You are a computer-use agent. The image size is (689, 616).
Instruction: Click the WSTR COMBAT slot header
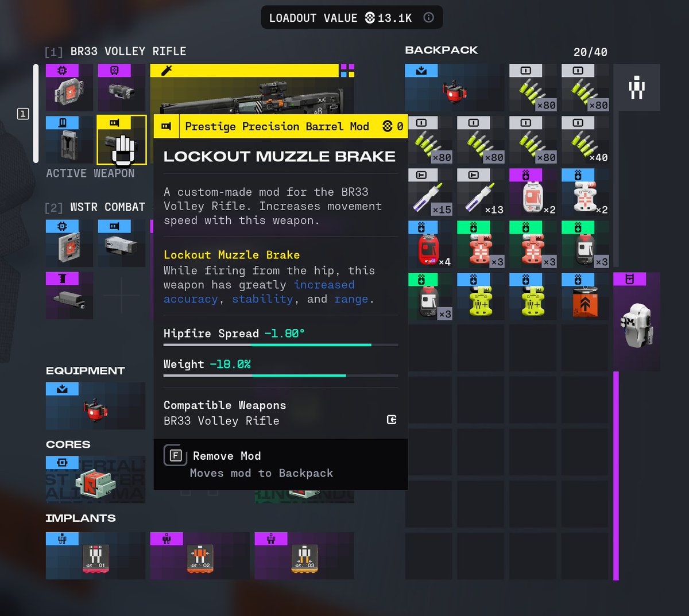[95, 207]
